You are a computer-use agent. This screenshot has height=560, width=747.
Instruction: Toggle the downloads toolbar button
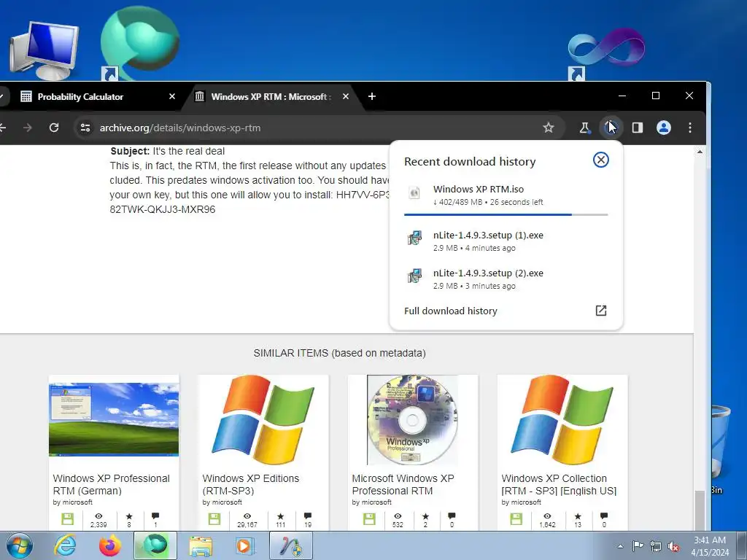pos(611,128)
